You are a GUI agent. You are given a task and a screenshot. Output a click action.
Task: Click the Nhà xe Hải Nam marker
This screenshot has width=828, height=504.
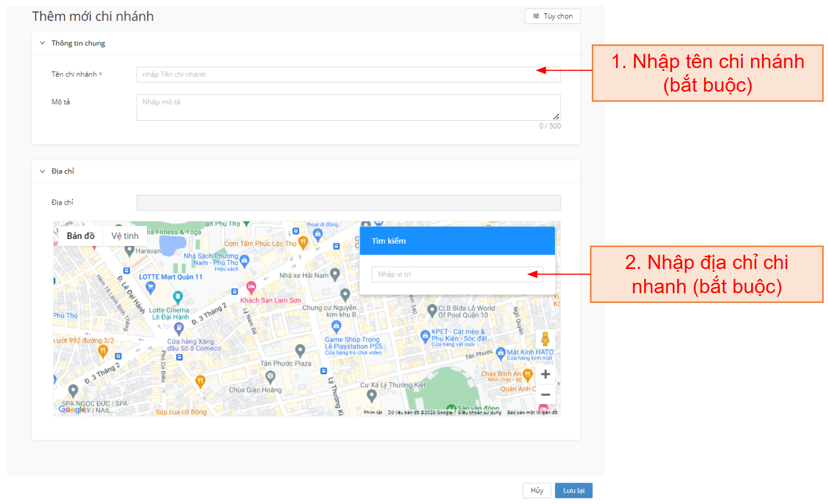pos(335,275)
